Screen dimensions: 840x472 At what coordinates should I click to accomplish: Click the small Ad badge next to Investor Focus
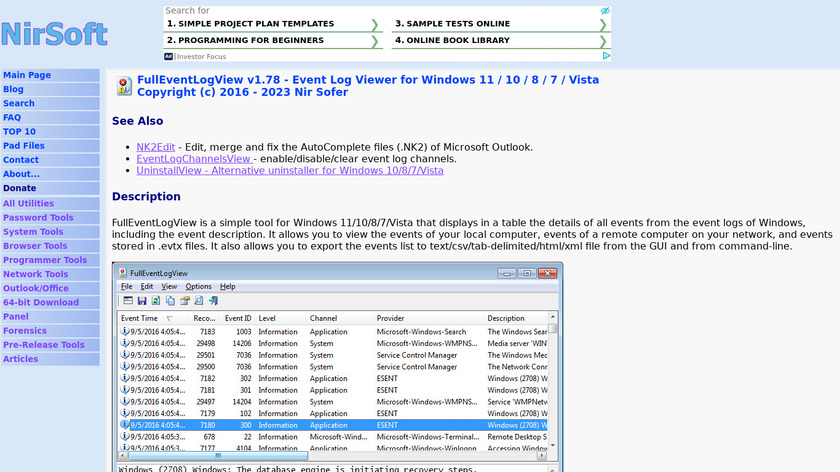[169, 57]
